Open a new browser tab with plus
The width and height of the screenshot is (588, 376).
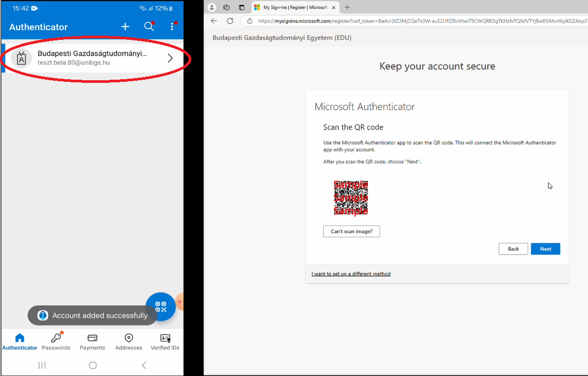pyautogui.click(x=347, y=7)
